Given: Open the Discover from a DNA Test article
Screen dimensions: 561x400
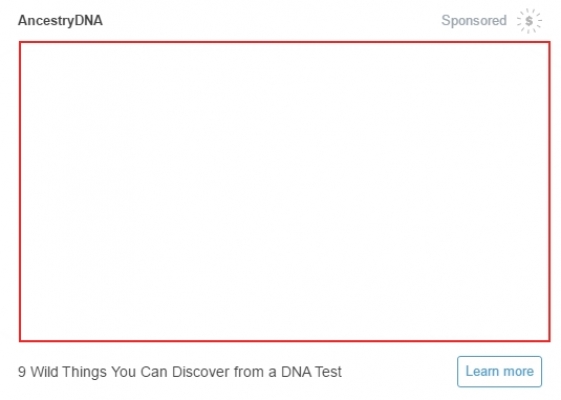Looking at the screenshot, I should 180,372.
